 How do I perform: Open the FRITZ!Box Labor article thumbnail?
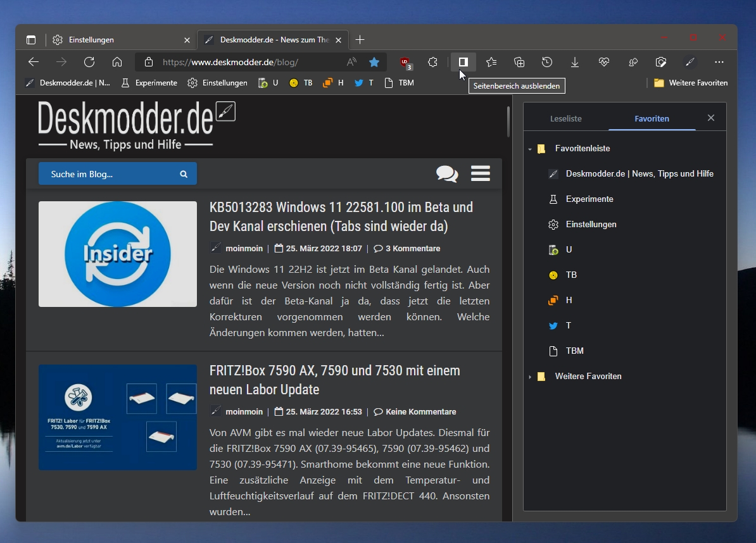pos(118,417)
